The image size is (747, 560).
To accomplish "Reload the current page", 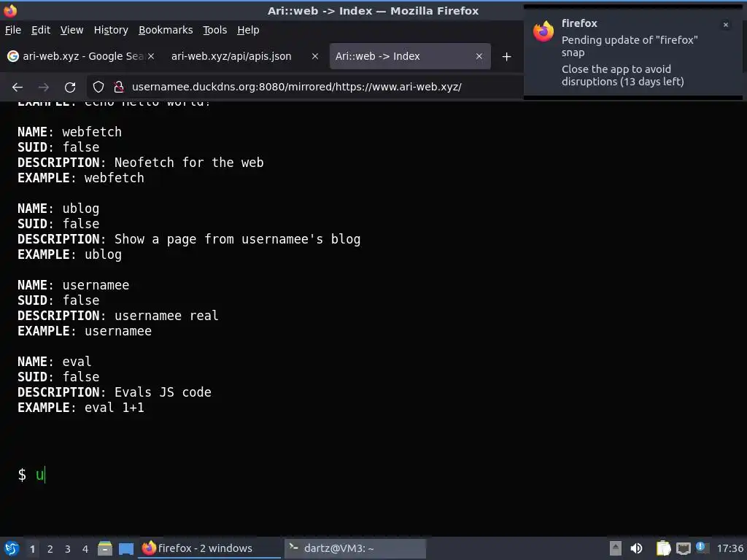I will (x=70, y=87).
